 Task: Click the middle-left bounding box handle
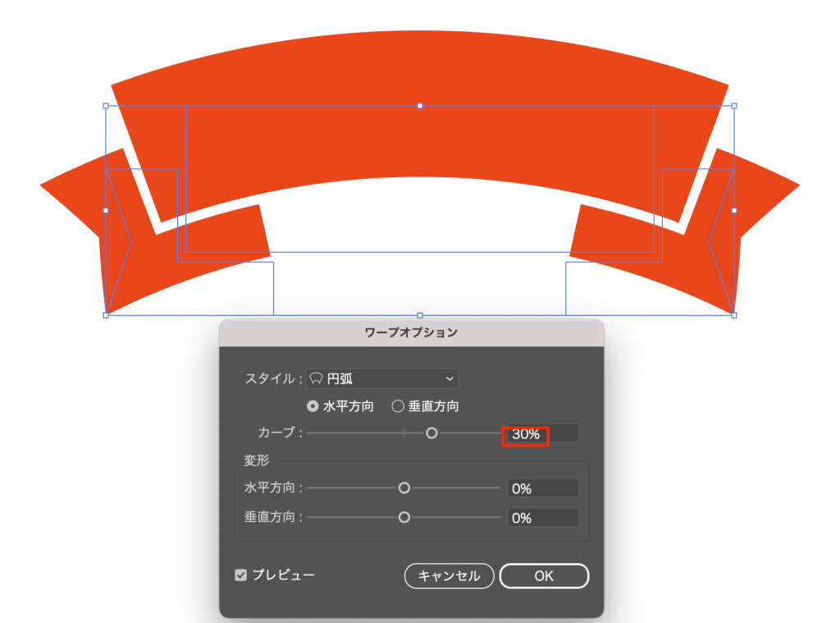(106, 210)
